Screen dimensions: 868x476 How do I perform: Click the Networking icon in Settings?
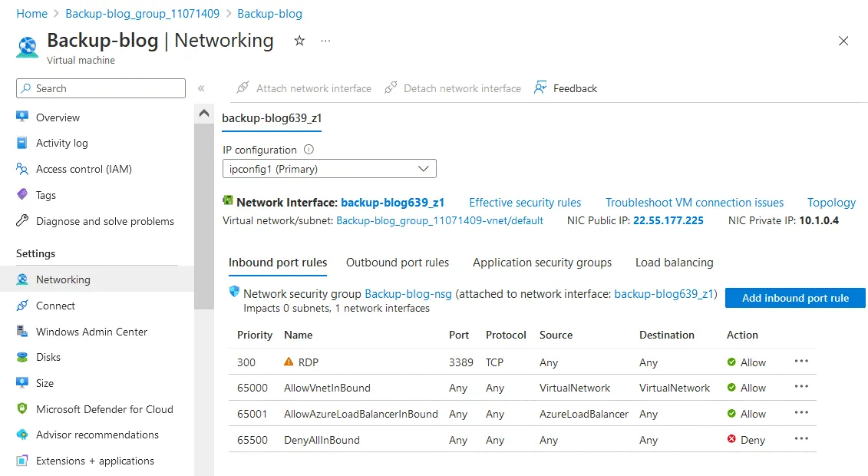pos(22,279)
